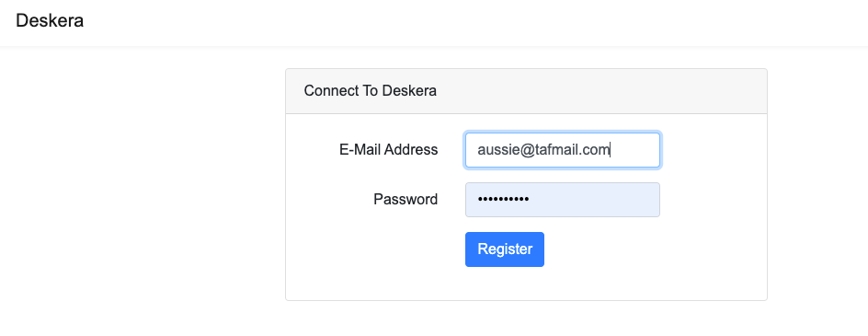Click the blue Register button

click(504, 249)
